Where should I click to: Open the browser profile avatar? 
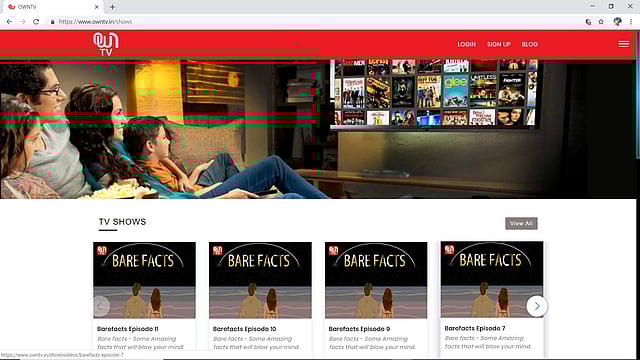coord(617,22)
